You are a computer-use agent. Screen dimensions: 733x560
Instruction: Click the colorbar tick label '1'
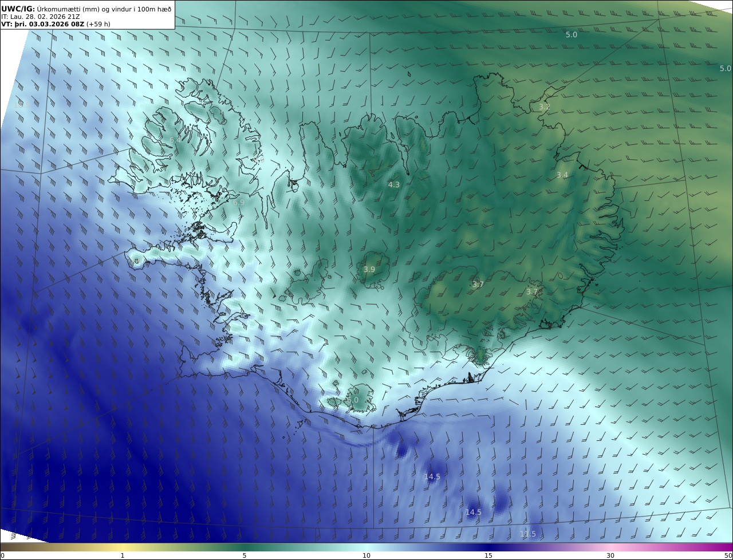pyautogui.click(x=123, y=555)
